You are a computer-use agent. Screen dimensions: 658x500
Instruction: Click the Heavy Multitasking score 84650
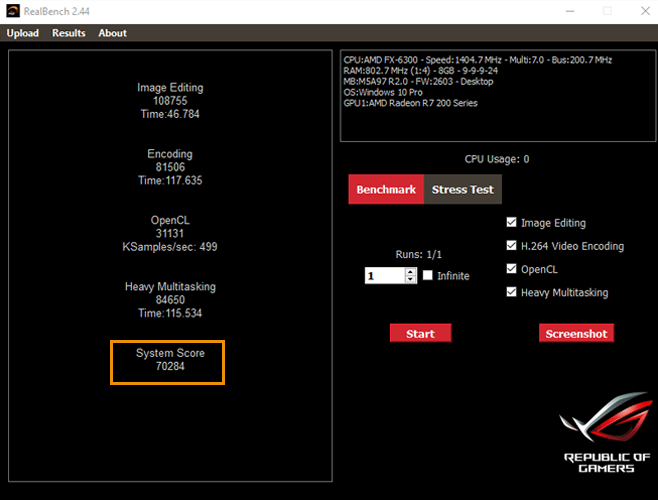coord(170,300)
